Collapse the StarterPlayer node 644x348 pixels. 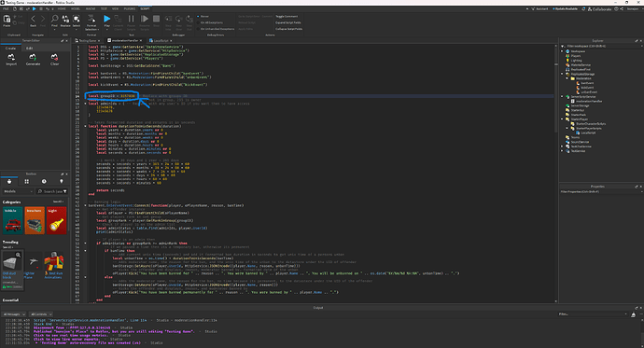(x=562, y=119)
